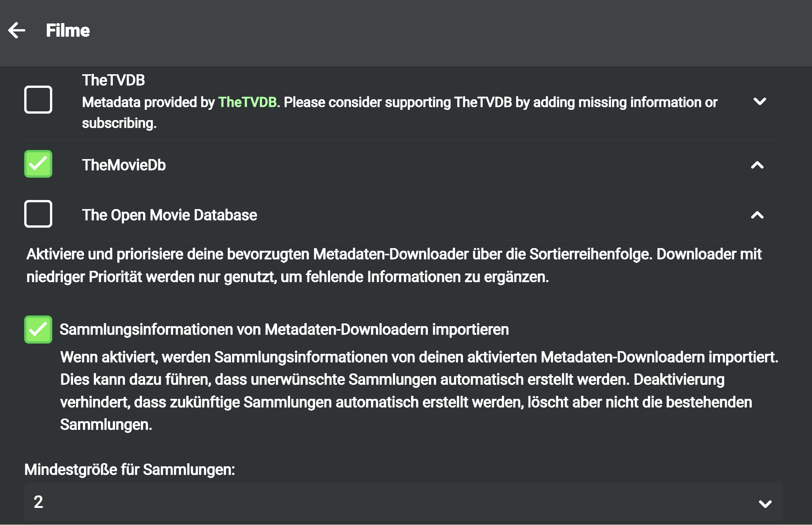The image size is (812, 525).
Task: Enable The Open Movie Database checkbox
Action: tap(38, 214)
